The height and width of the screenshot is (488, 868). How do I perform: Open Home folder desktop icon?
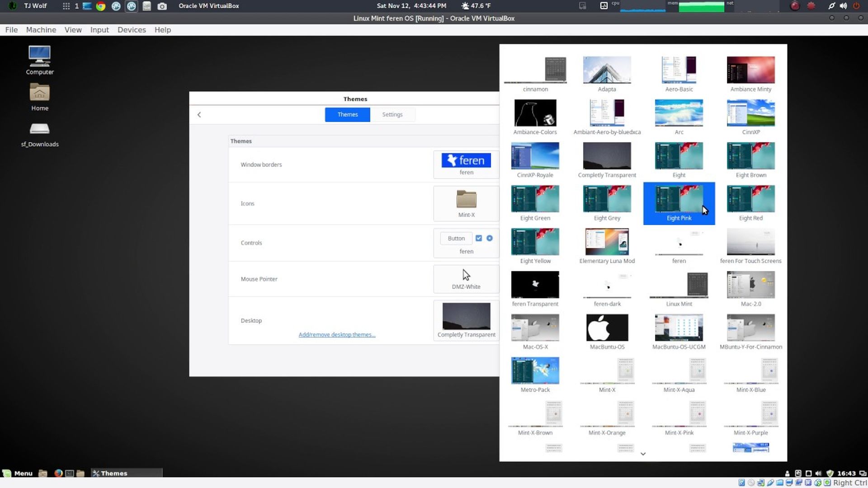[40, 97]
